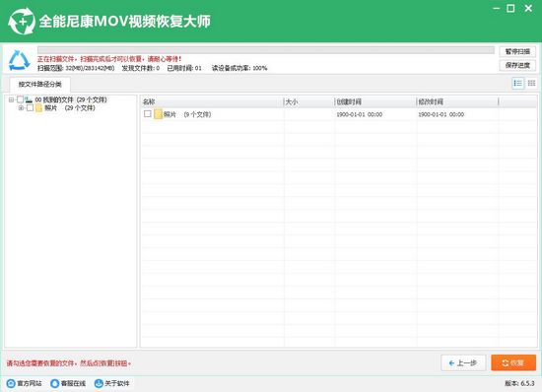Image resolution: width=542 pixels, height=392 pixels.
Task: Collapse the 找到的文件 root tree node
Action: (11, 99)
